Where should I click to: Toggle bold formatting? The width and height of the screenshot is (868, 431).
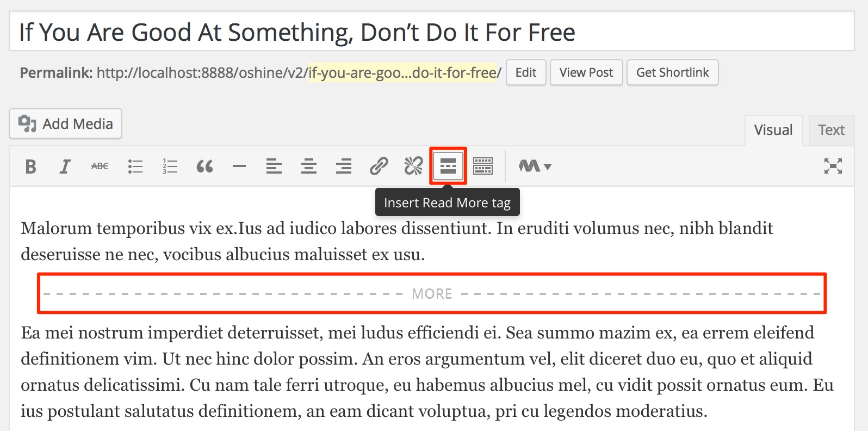pos(30,166)
